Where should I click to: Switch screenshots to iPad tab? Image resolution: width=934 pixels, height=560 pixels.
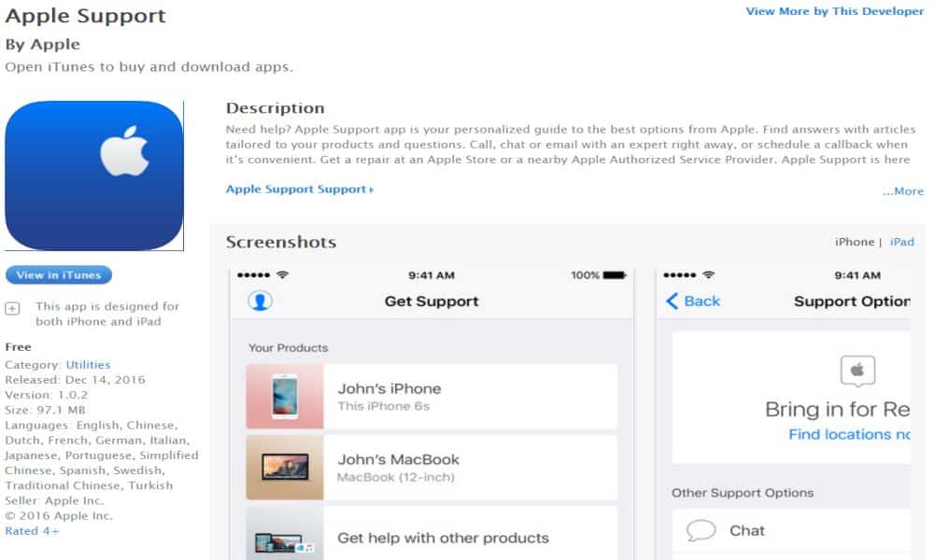pyautogui.click(x=902, y=242)
